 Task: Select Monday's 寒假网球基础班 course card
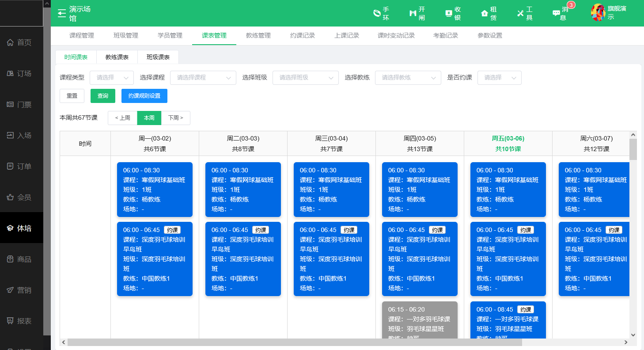(x=155, y=190)
